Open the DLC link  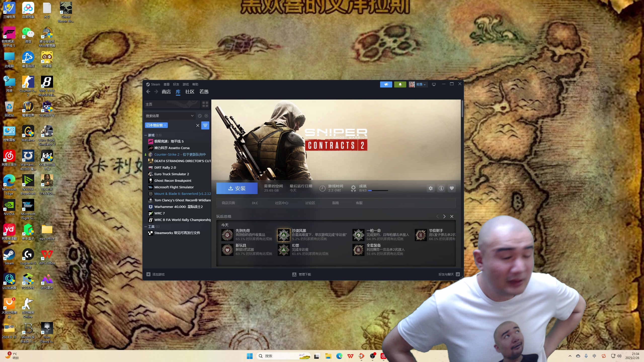pos(255,203)
